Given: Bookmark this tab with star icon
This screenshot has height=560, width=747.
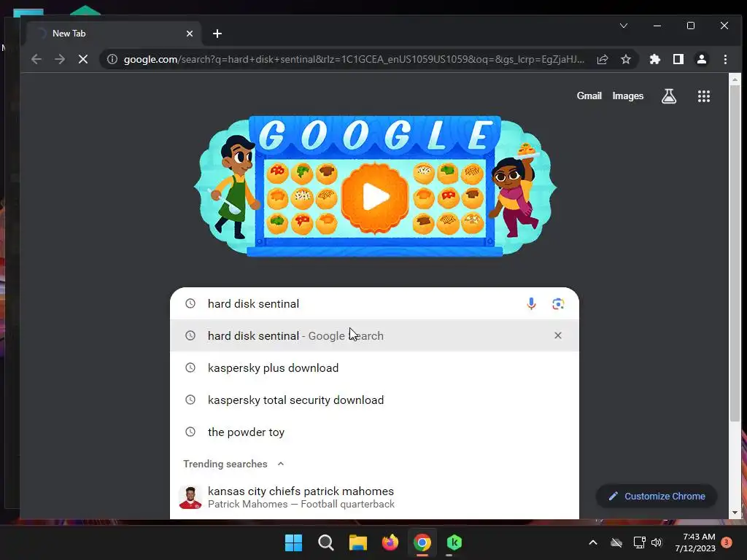Looking at the screenshot, I should tap(626, 59).
